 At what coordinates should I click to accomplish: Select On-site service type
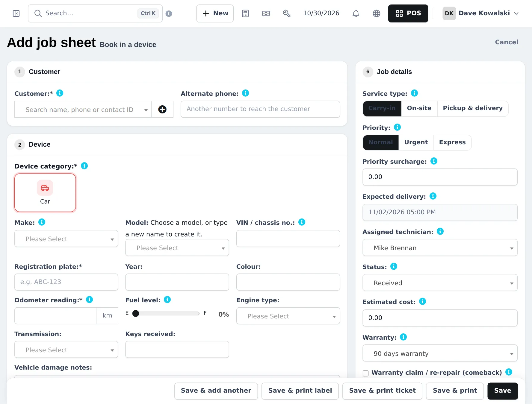[419, 108]
